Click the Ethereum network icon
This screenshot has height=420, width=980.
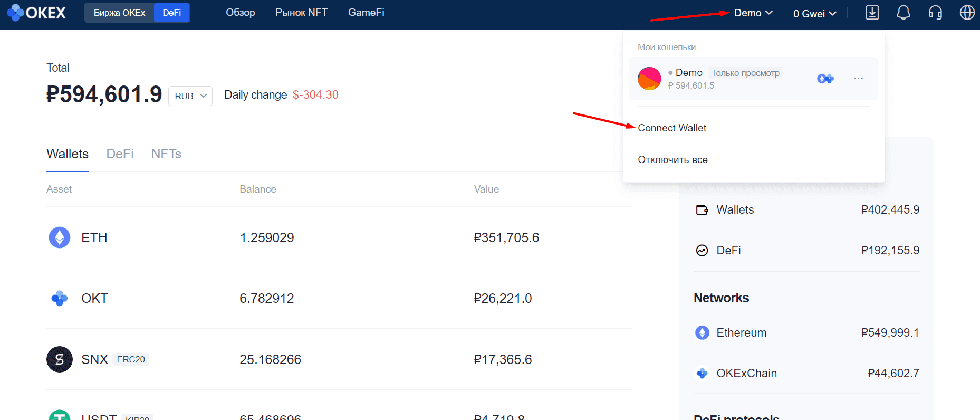pyautogui.click(x=702, y=332)
